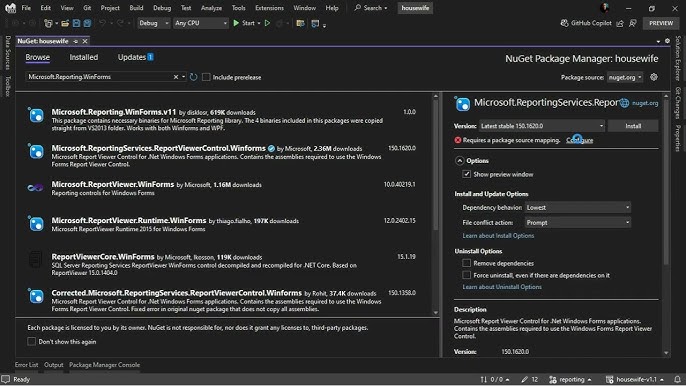Viewport: 686px width, 386px height.
Task: Open File conflict action Prompt dropdown
Action: (578, 222)
